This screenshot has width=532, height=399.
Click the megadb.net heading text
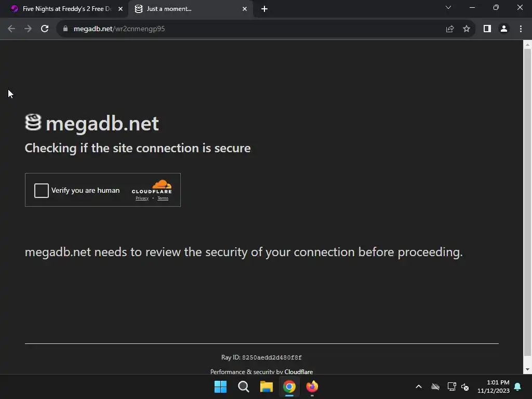click(102, 123)
